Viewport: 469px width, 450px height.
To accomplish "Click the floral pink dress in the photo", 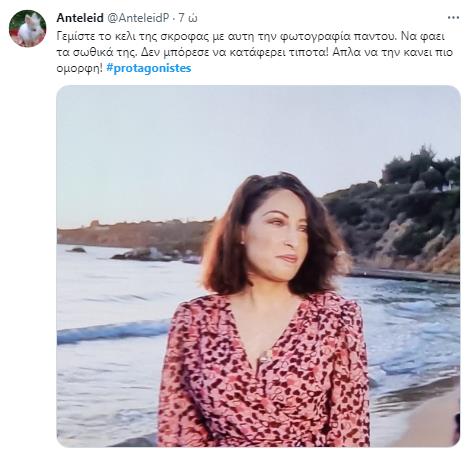I will pyautogui.click(x=264, y=370).
